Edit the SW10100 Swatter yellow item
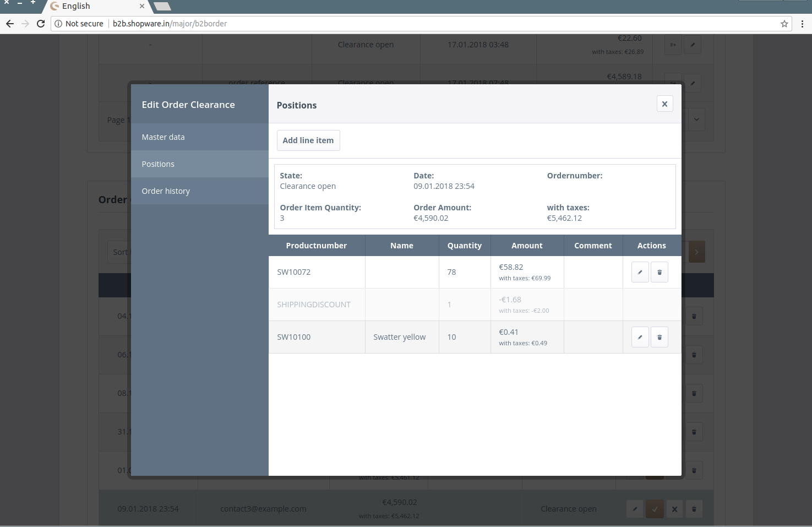 click(640, 337)
